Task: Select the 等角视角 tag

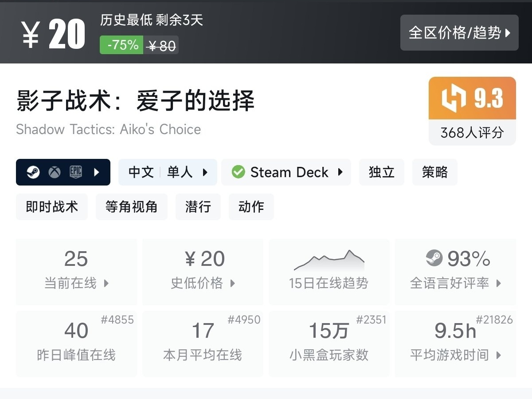Action: click(131, 207)
